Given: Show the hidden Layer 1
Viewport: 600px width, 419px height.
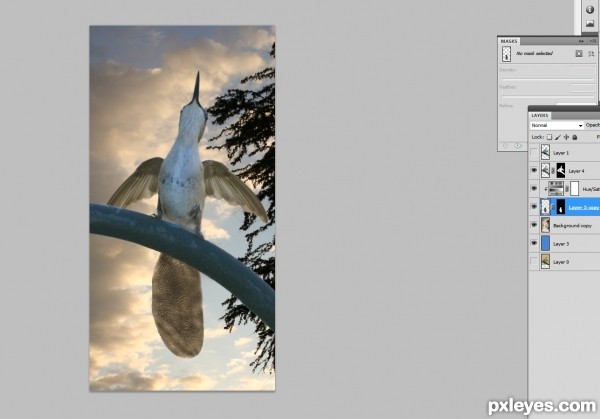Looking at the screenshot, I should (534, 153).
